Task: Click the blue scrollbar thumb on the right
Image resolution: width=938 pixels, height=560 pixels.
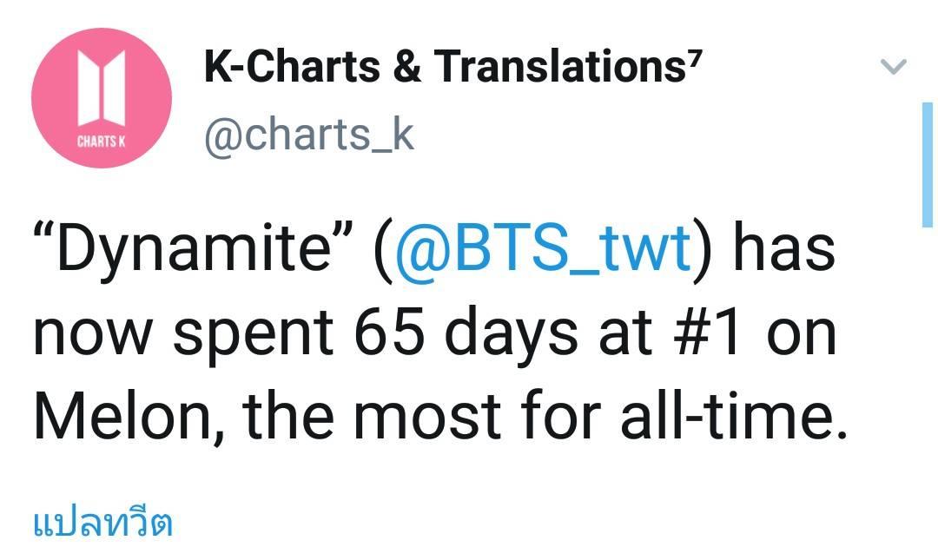Action: [x=928, y=165]
